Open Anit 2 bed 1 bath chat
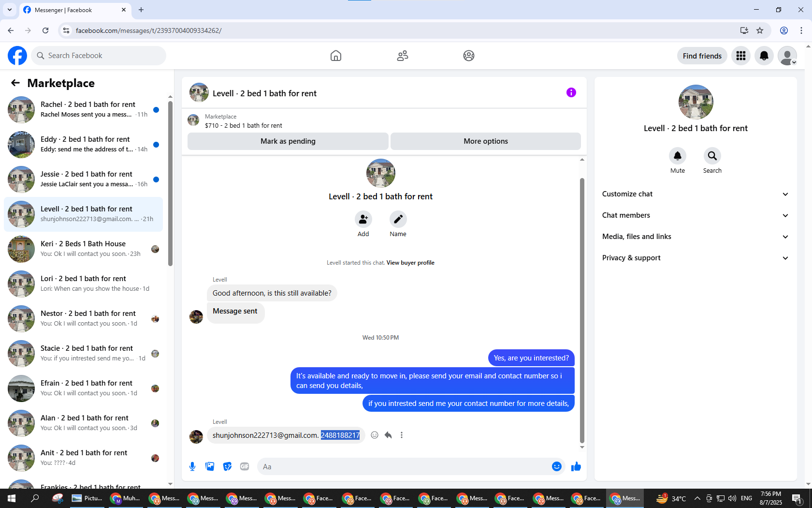The image size is (812, 508). click(x=84, y=458)
